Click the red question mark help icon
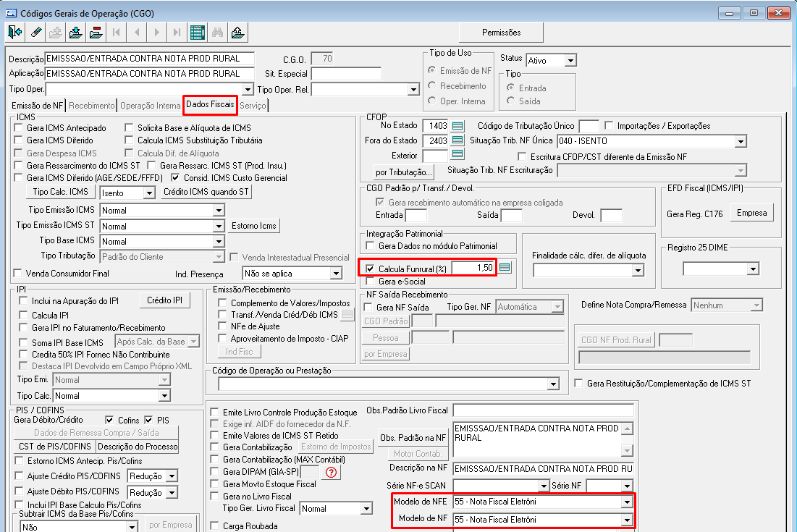Screen dimensions: 797x532 coord(332,472)
